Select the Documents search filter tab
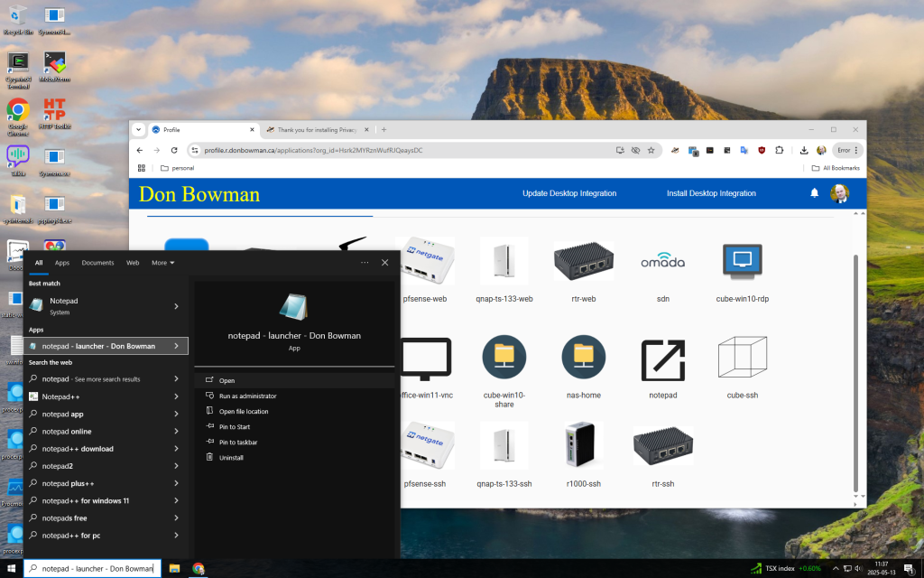The width and height of the screenshot is (924, 578). click(x=97, y=263)
